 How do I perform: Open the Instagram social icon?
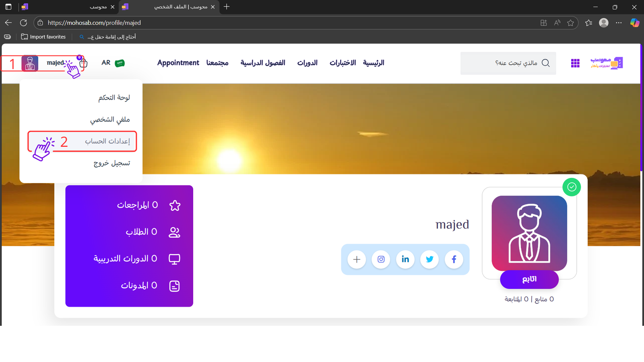pos(381,259)
